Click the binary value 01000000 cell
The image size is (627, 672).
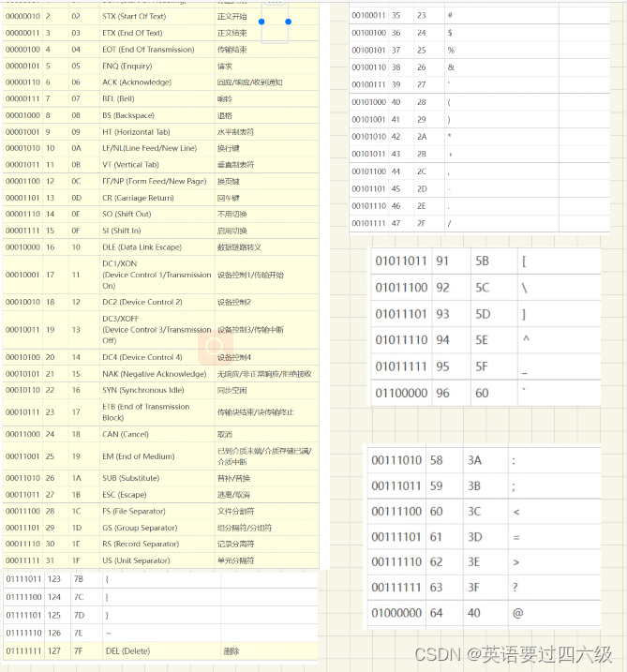click(396, 613)
